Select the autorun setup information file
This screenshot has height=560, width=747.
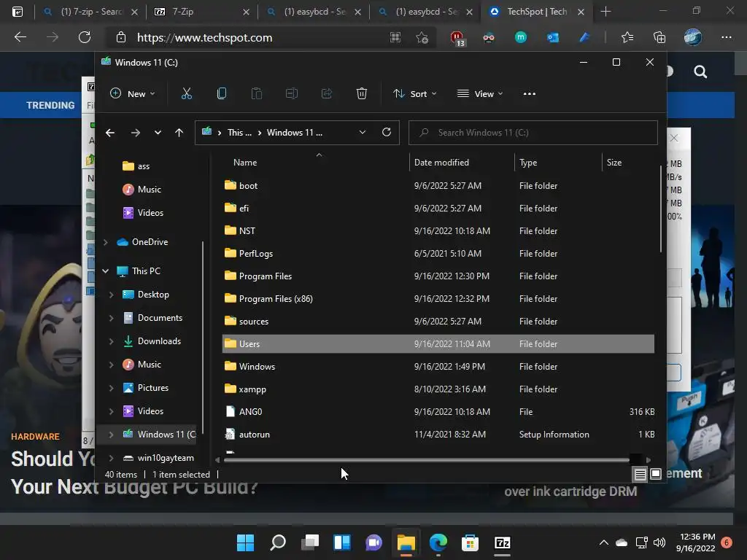pos(438,435)
